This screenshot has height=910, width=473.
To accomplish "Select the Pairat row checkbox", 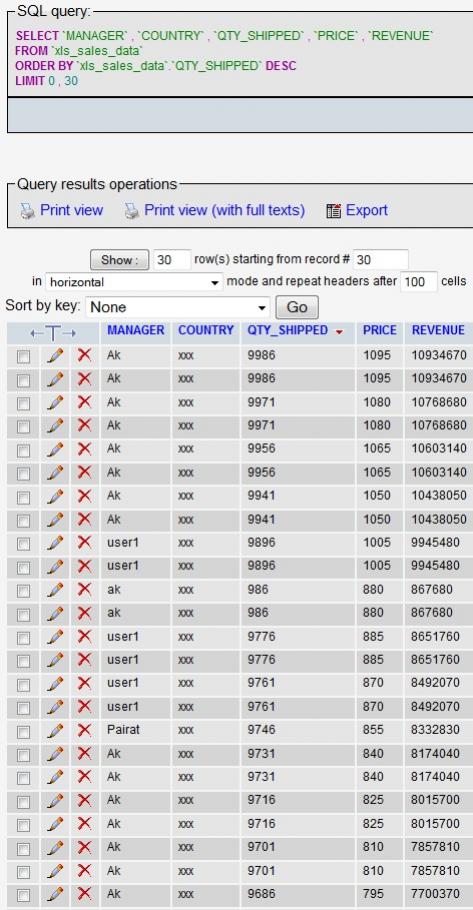I will tap(23, 732).
